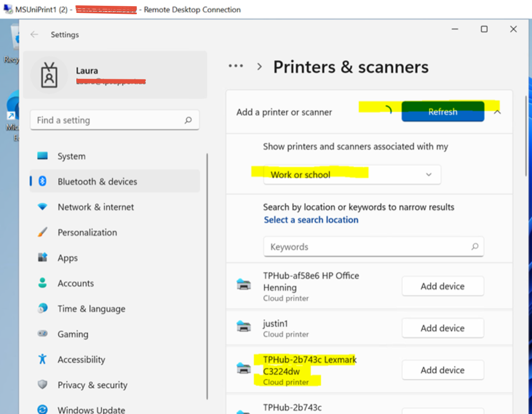The height and width of the screenshot is (414, 532).
Task: Click the Remote Desktop Connection title icon
Action: (8, 9)
